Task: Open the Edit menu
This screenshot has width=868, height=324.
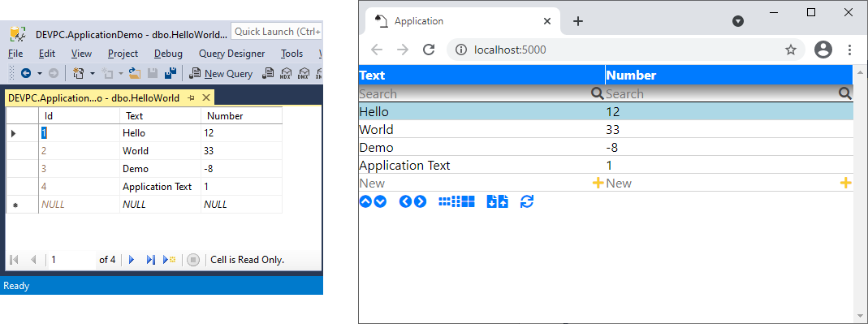Action: click(x=47, y=54)
